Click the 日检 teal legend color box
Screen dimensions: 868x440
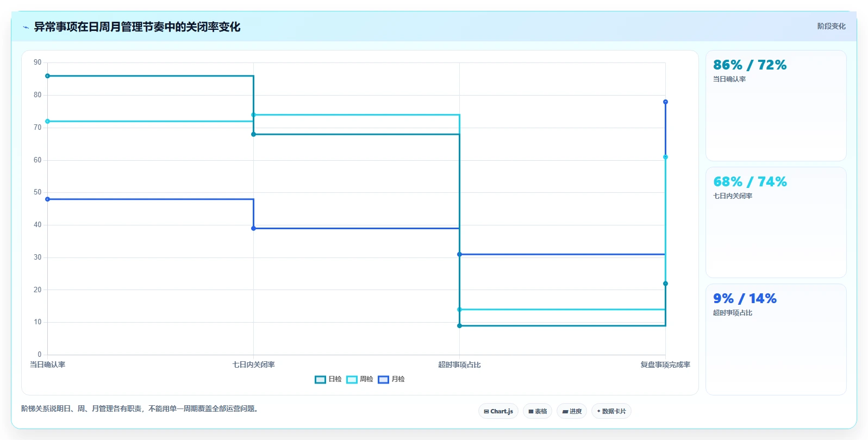tap(320, 379)
